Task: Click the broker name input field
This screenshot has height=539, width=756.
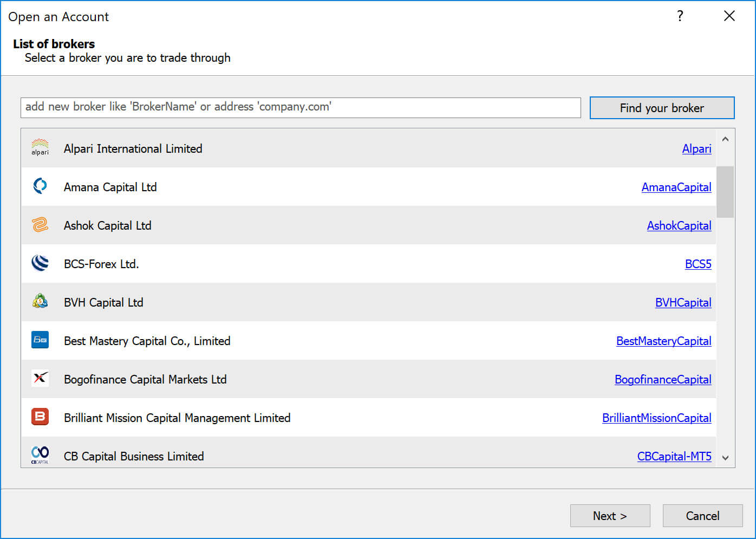Action: tap(300, 107)
